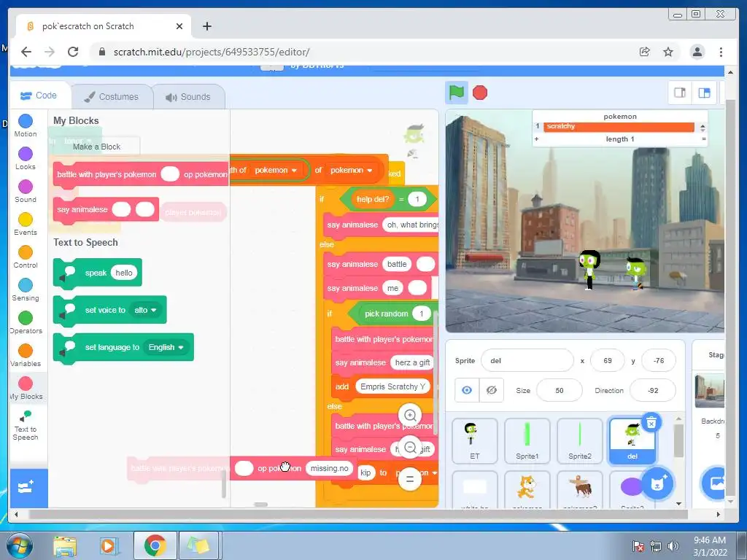Click the hello input in speak block

point(124,273)
